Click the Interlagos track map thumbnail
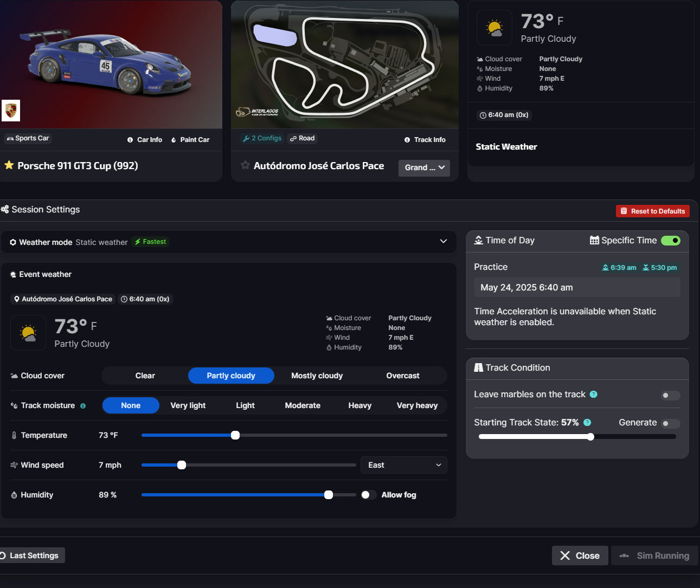Viewport: 700px width, 588px height. [345, 64]
